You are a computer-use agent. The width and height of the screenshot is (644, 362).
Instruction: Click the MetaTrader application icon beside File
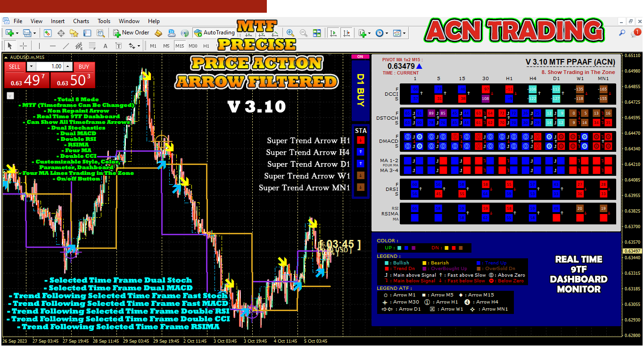click(6, 21)
